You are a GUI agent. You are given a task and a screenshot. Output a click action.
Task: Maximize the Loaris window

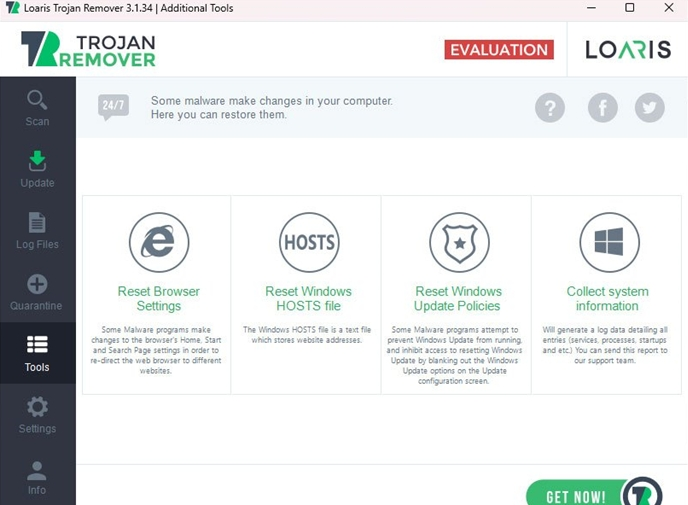tap(630, 8)
